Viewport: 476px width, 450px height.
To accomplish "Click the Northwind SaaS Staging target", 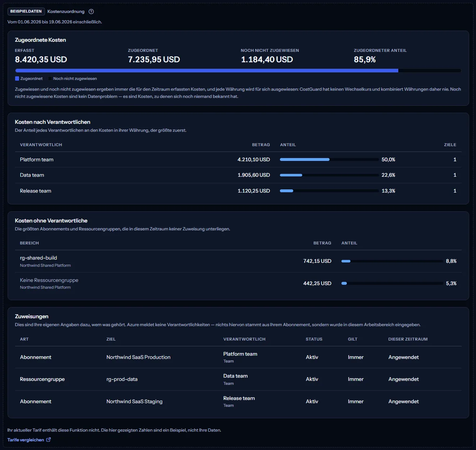I will (x=135, y=401).
